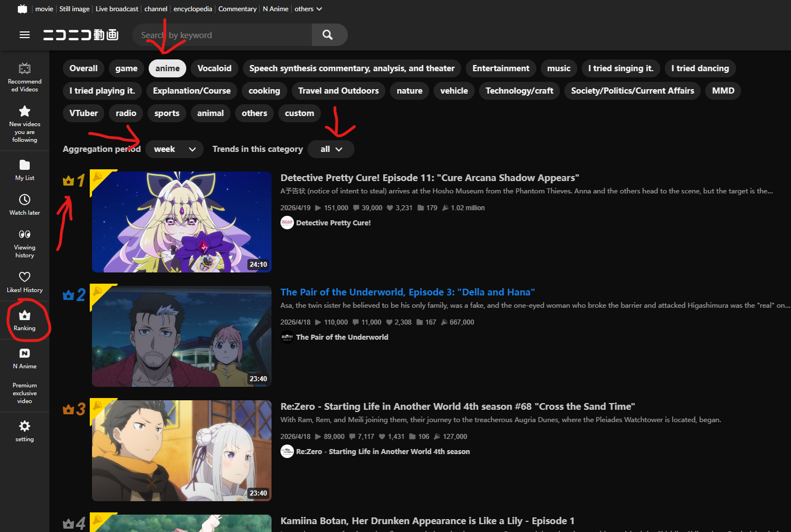Viewport: 791px width, 532px height.
Task: Select the 'I tried playing it.' chip
Action: point(102,91)
